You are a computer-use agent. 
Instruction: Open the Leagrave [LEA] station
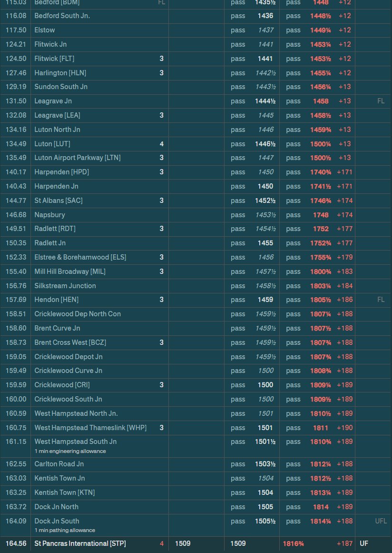57,115
